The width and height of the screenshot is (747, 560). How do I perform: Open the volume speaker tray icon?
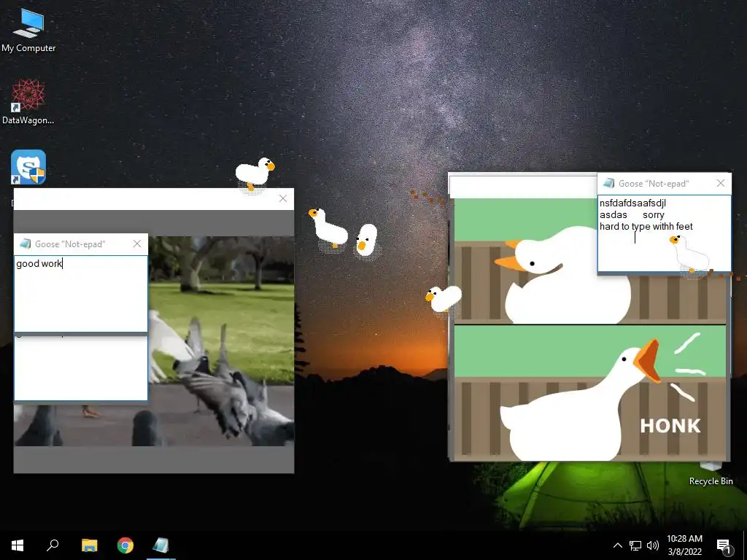tap(653, 545)
